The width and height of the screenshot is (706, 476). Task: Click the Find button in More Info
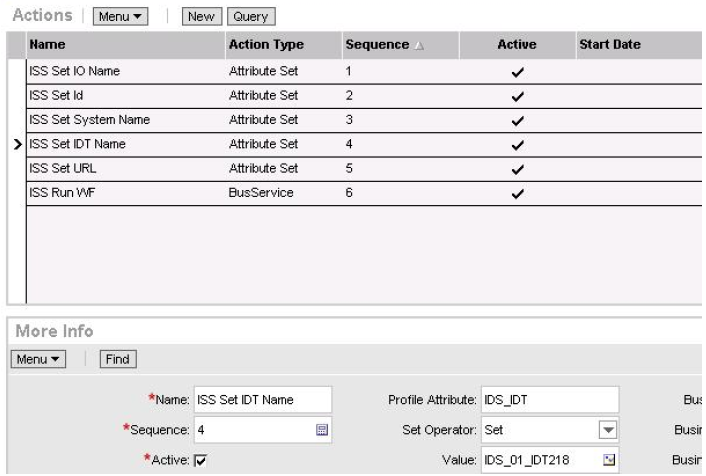tap(120, 357)
